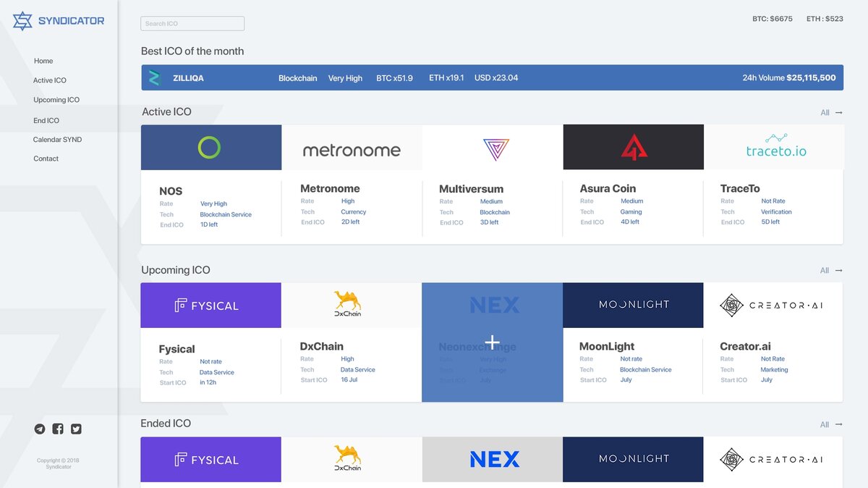
Task: Click the arrow next to All in Ended ICO
Action: pyautogui.click(x=839, y=425)
